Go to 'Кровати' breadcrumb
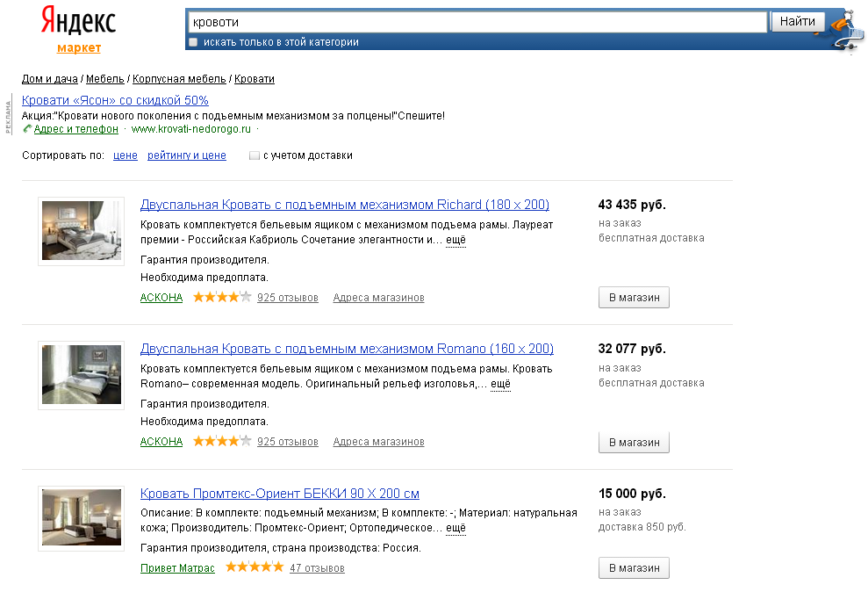Image resolution: width=868 pixels, height=592 pixels. click(255, 79)
